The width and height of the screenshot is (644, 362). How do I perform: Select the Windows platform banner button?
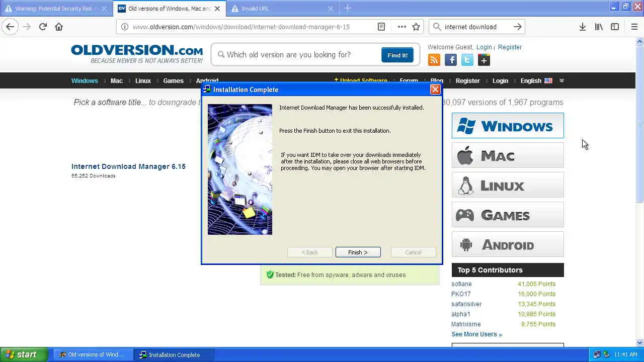508,126
